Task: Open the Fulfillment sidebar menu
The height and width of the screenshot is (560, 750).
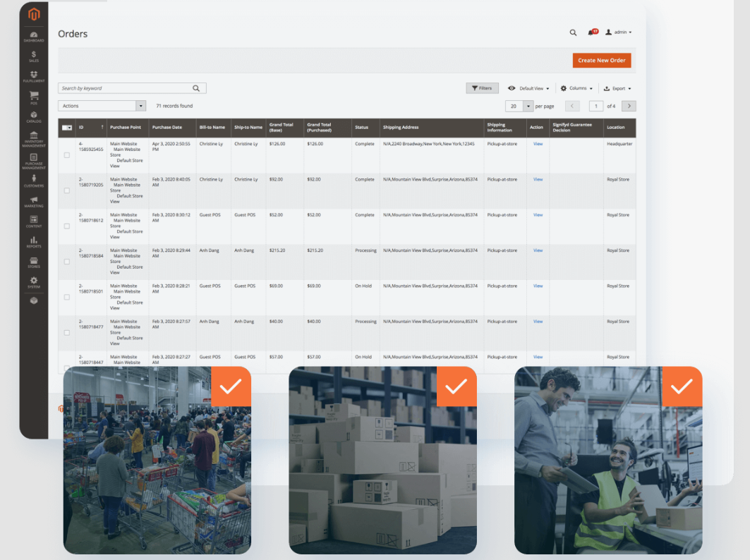Action: tap(33, 76)
